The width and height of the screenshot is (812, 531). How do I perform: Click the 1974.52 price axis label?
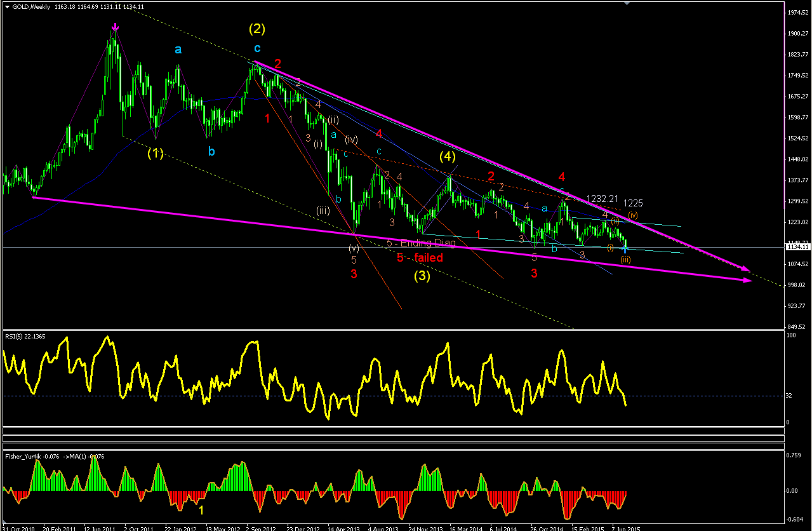(798, 12)
